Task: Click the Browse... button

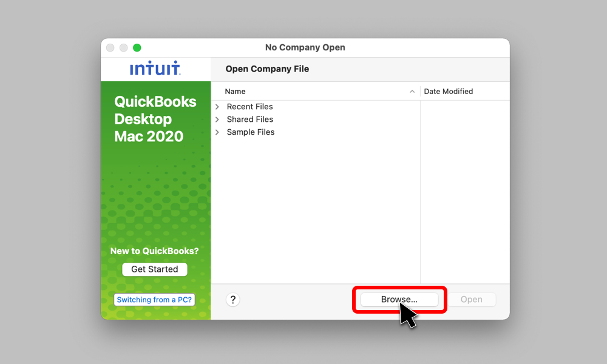Action: tap(399, 300)
